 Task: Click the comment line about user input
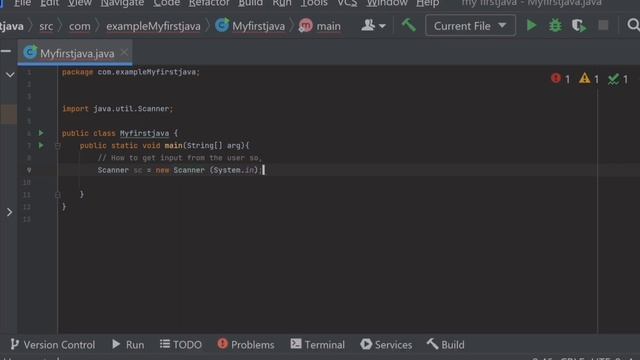[180, 158]
